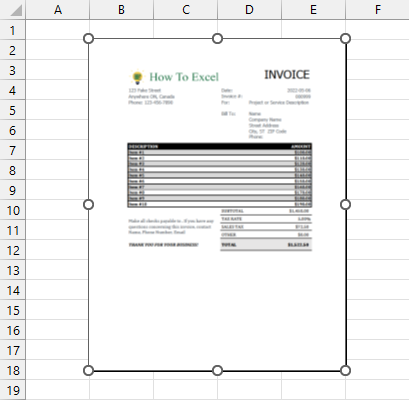Select row 12 header
This screenshot has width=409, height=400.
pyautogui.click(x=13, y=250)
